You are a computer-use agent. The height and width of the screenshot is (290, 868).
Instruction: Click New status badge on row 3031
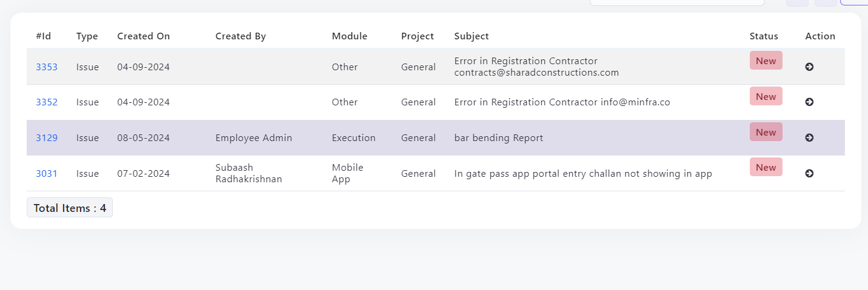(x=766, y=167)
